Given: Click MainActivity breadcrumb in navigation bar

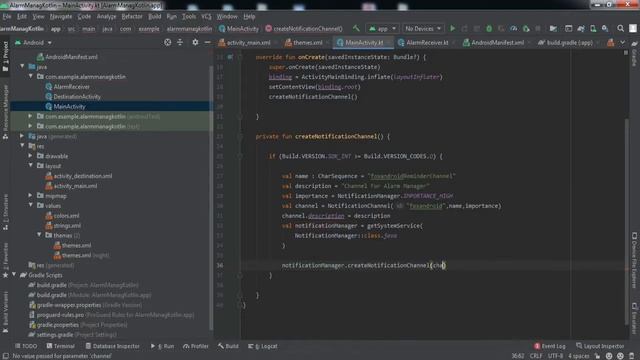Looking at the screenshot, I should pyautogui.click(x=239, y=29).
